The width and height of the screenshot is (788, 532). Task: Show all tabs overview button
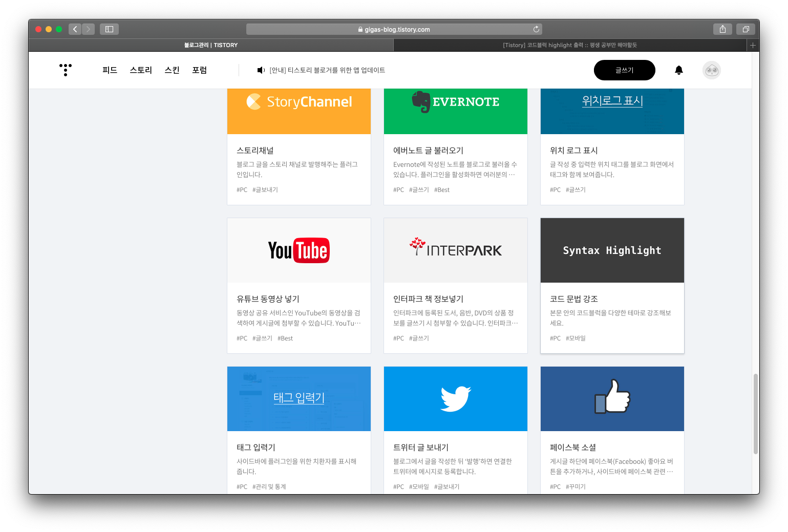(x=746, y=29)
